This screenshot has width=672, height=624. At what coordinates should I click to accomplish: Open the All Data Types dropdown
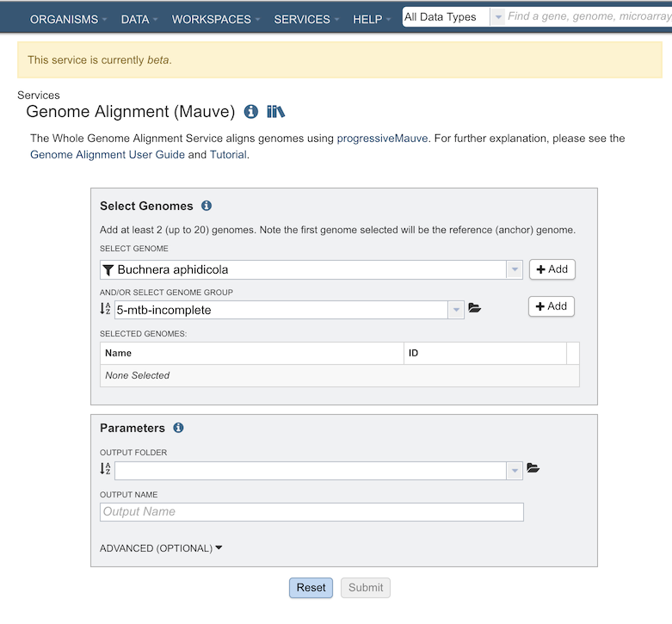pyautogui.click(x=497, y=17)
